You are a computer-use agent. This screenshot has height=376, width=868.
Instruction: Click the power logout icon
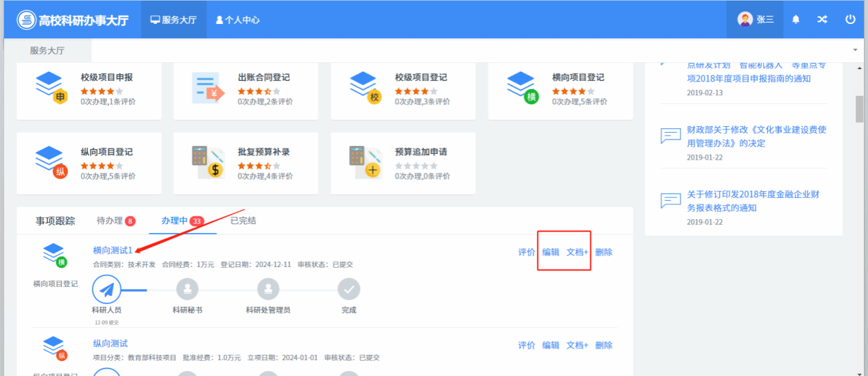tap(850, 20)
